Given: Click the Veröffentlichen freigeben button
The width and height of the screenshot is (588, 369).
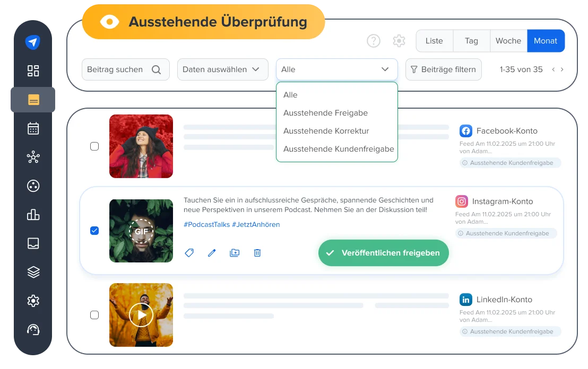Looking at the screenshot, I should [x=383, y=253].
